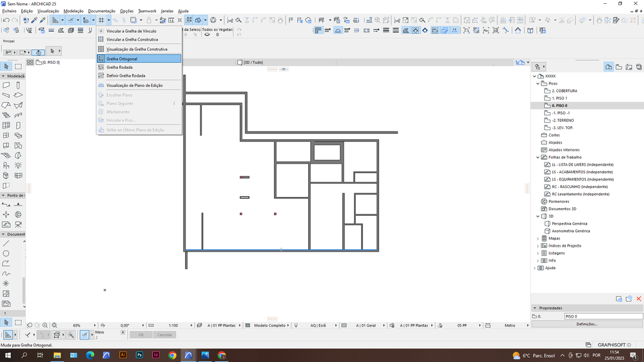
Task: Click the Definições... button
Action: [587, 324]
